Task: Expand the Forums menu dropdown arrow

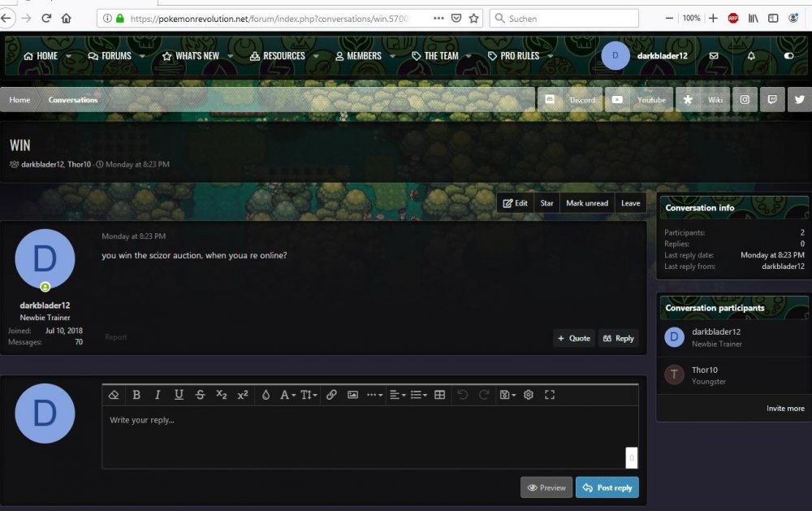Action: pos(143,56)
